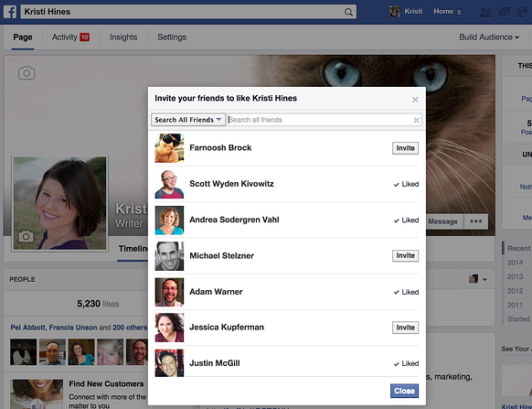Screen dimensions: 532x409
Task: Open the notifications globe icon
Action: pyautogui.click(x=522, y=12)
